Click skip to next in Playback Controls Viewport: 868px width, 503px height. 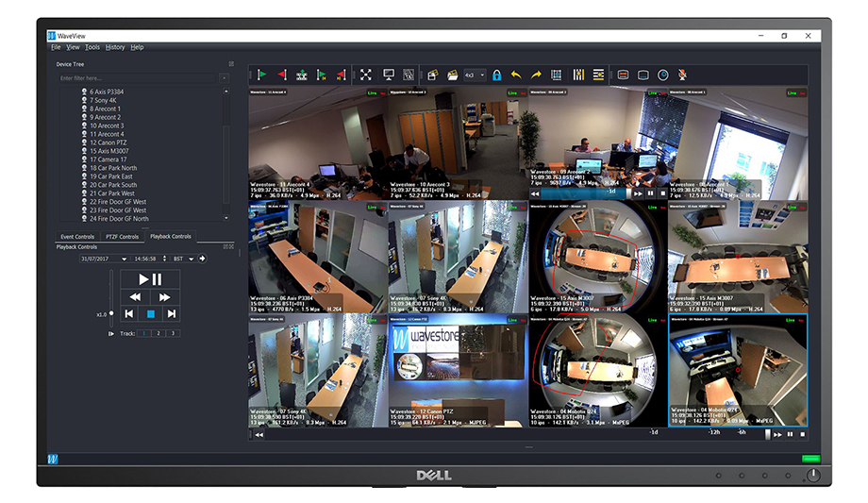point(172,314)
